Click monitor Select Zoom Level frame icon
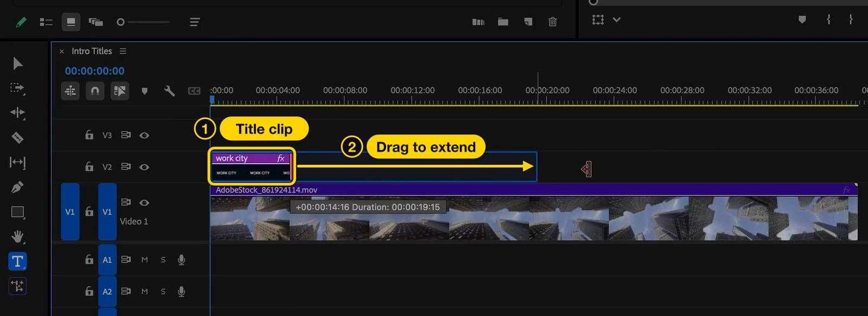The width and height of the screenshot is (868, 316). coord(598,20)
